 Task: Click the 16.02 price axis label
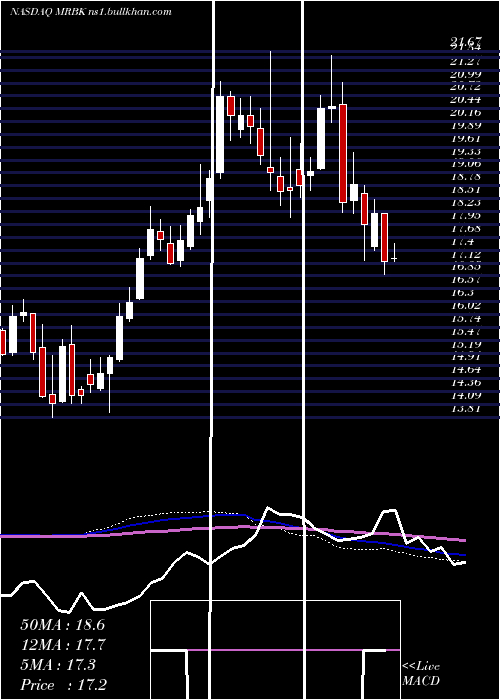click(x=466, y=305)
